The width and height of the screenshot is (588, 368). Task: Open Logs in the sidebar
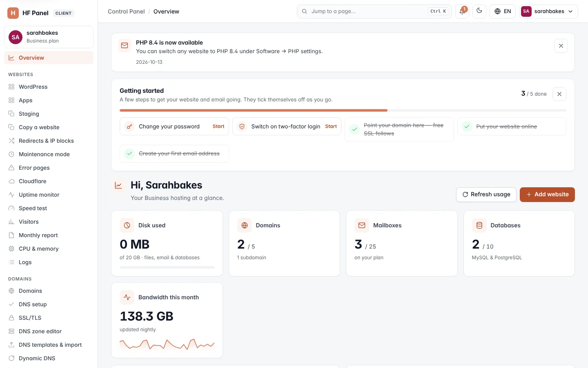(x=49, y=262)
